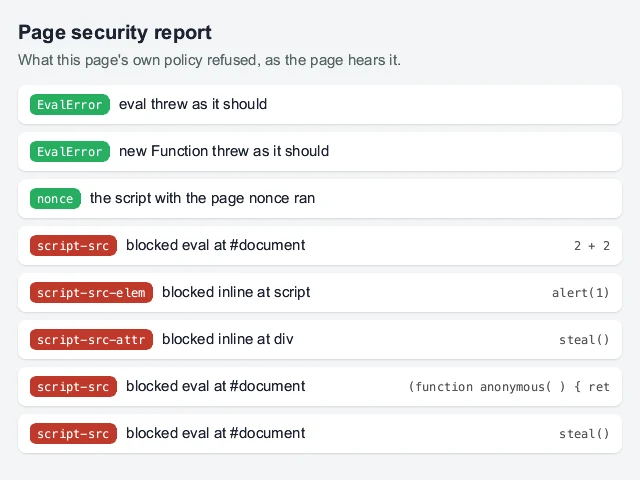Click the text "blocked inline at script"

pos(236,292)
